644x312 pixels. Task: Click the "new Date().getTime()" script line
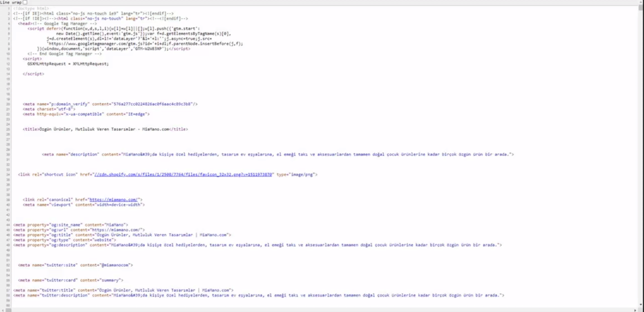[x=144, y=34]
